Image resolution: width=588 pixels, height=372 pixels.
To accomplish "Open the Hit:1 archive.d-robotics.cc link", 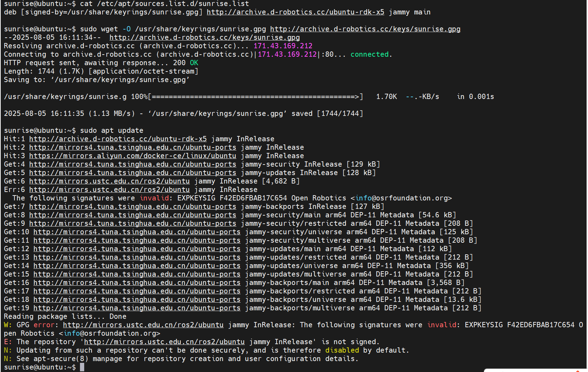I will 118,139.
